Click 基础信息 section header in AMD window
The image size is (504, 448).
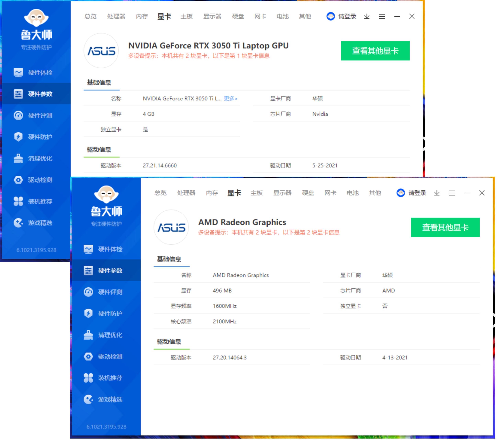coord(169,259)
